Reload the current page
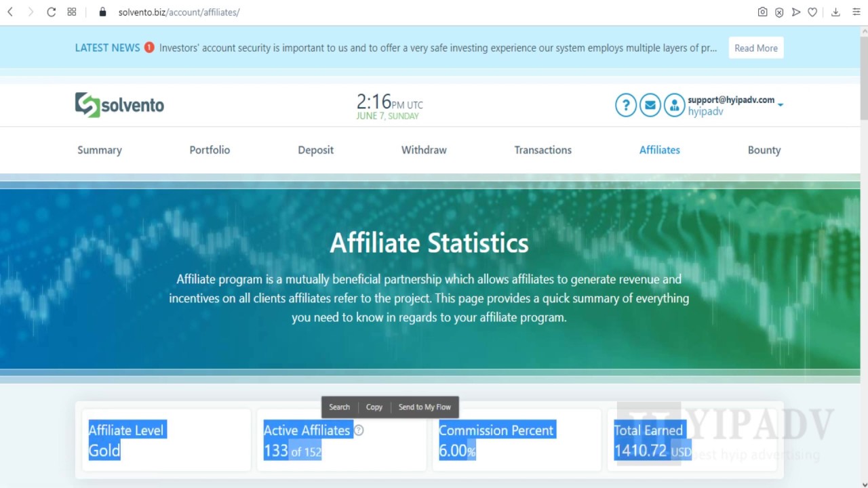The width and height of the screenshot is (868, 488). click(51, 12)
